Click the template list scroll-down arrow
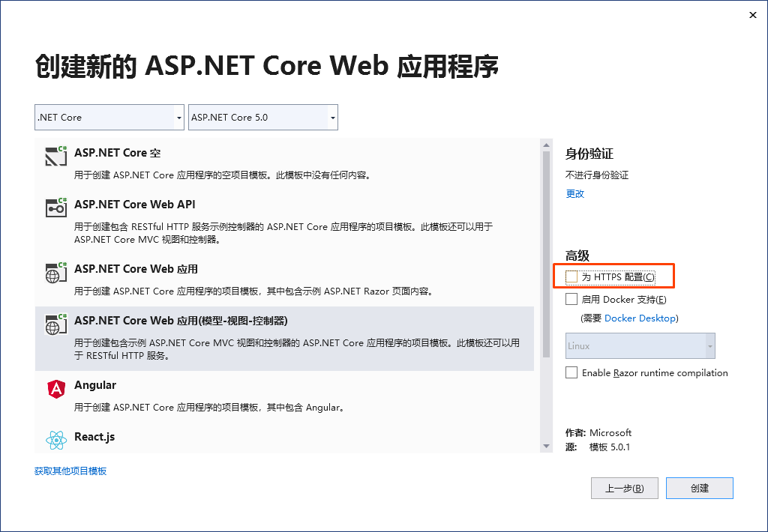Viewport: 768px width, 532px height. tap(546, 447)
